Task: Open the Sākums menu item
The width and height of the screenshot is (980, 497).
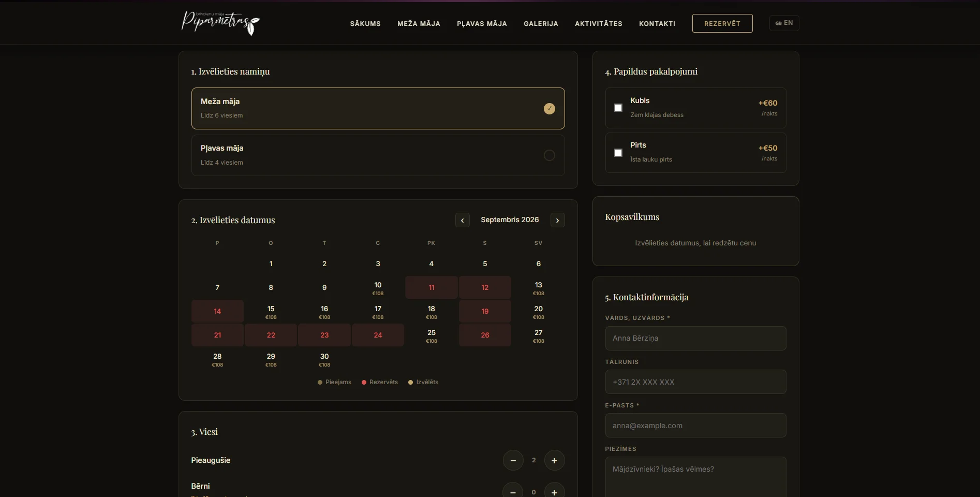Action: pos(365,23)
